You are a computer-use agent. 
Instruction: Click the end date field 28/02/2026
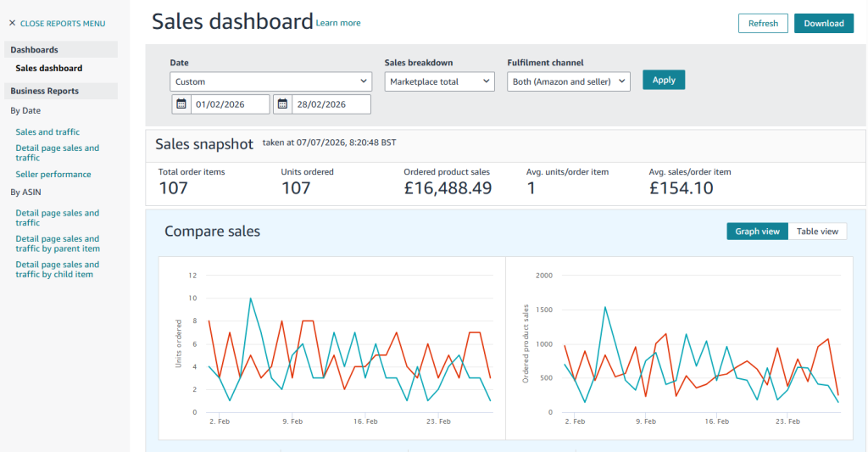point(331,104)
